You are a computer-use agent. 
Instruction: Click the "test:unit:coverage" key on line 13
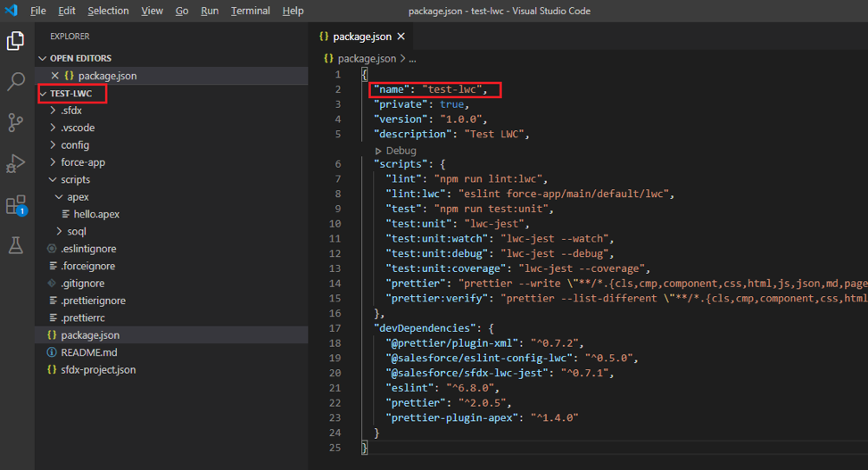tap(446, 268)
